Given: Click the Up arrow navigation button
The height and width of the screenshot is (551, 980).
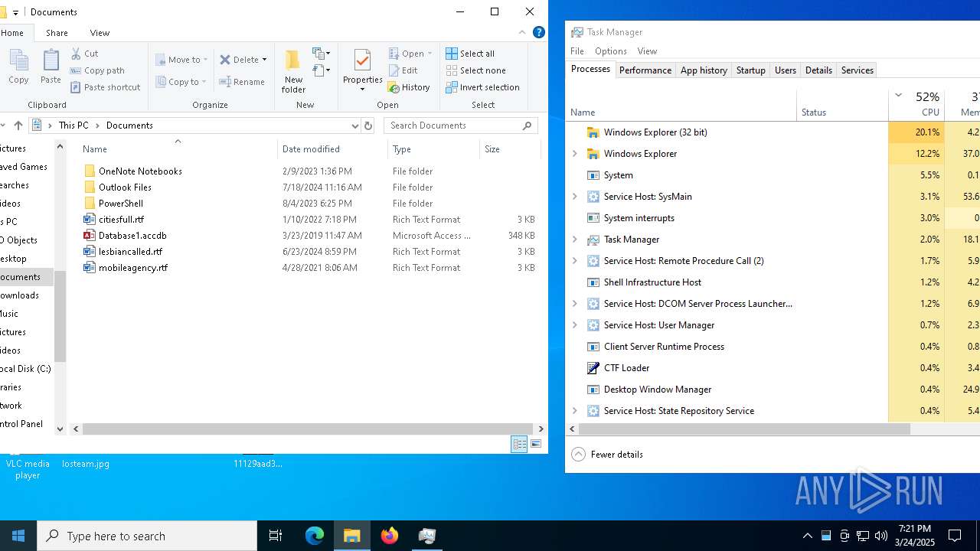Looking at the screenshot, I should point(18,126).
